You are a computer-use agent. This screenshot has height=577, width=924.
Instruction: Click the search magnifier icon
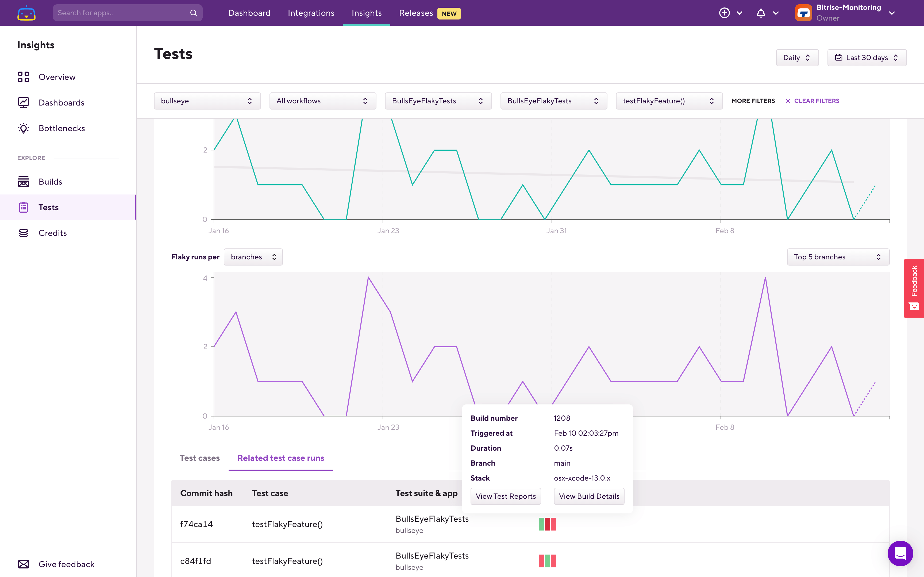(194, 13)
